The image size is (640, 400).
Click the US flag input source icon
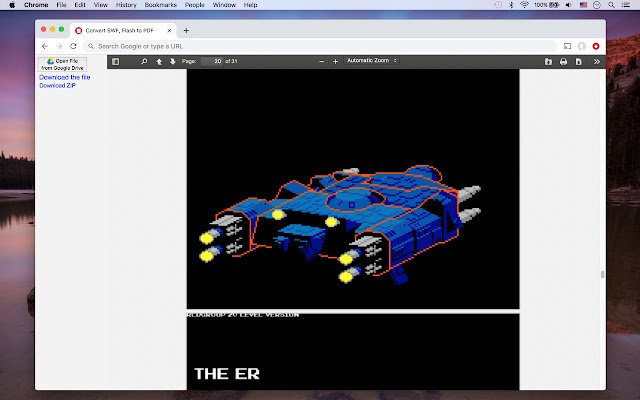tap(583, 5)
